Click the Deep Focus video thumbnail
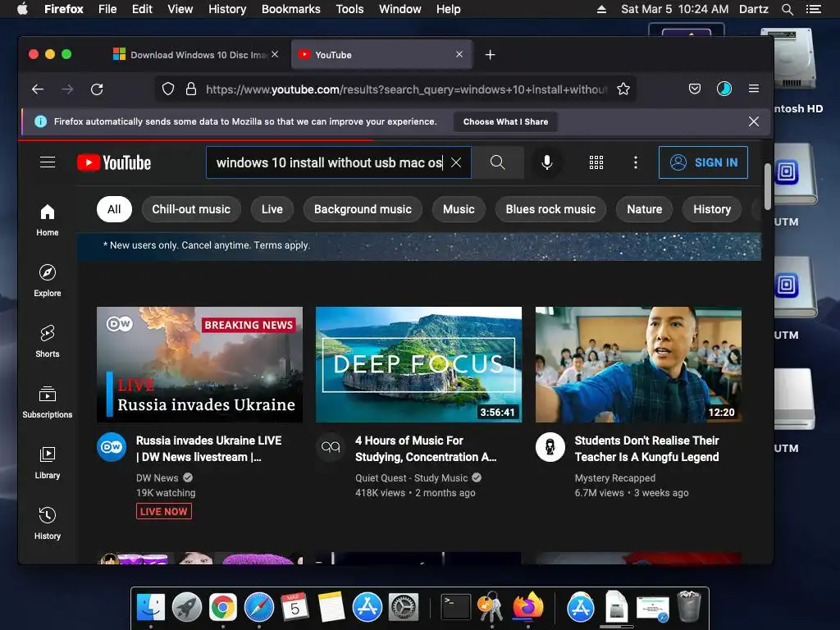The image size is (840, 630). [419, 364]
